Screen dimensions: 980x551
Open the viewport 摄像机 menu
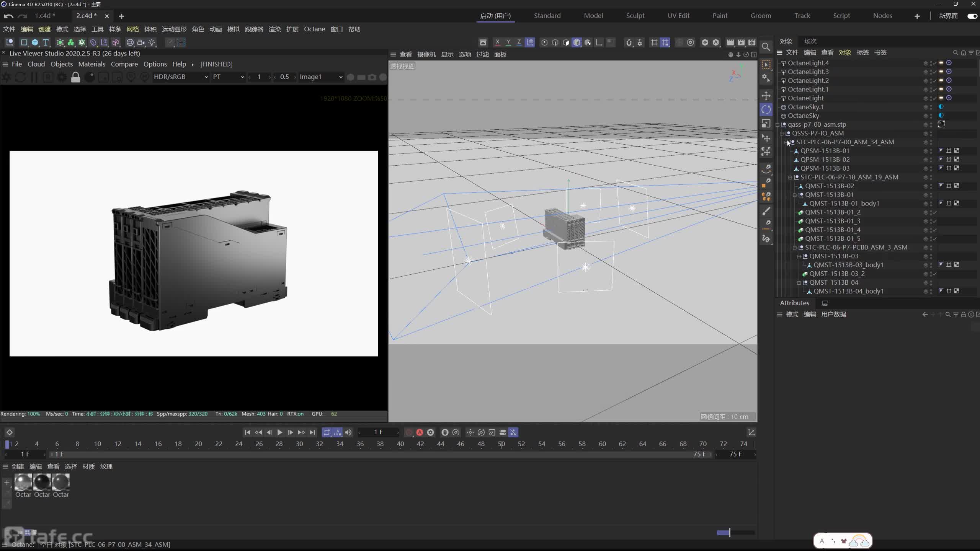click(426, 54)
